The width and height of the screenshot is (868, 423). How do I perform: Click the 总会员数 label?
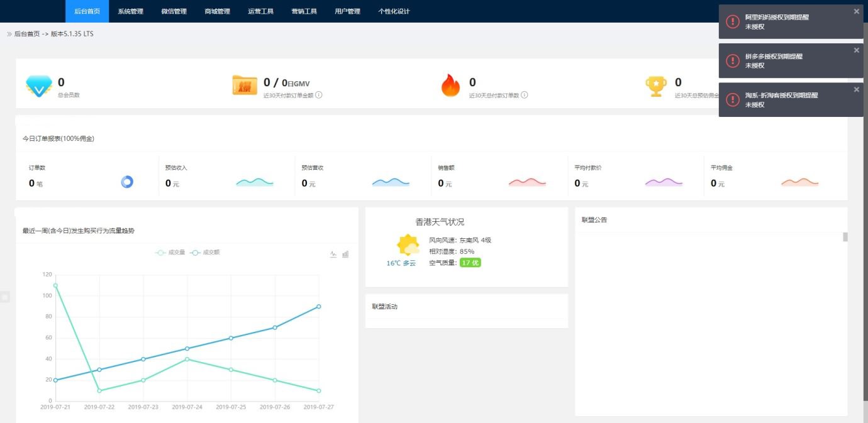[x=69, y=96]
